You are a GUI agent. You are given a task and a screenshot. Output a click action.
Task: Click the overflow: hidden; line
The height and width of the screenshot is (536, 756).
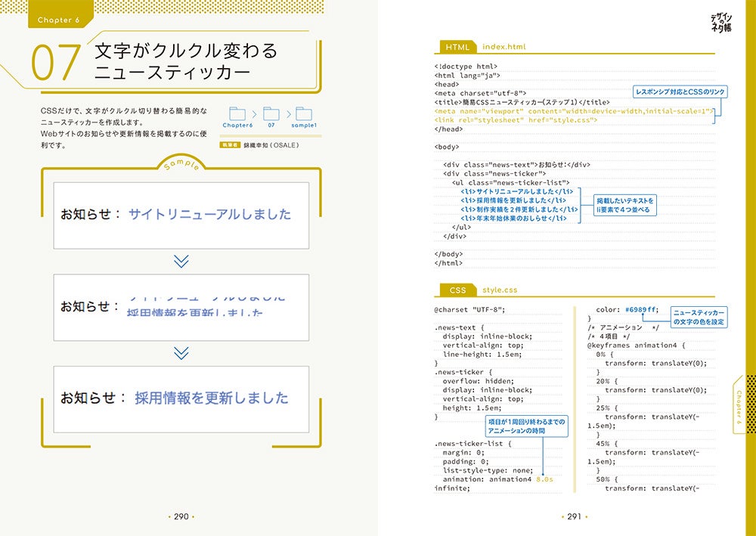(479, 381)
